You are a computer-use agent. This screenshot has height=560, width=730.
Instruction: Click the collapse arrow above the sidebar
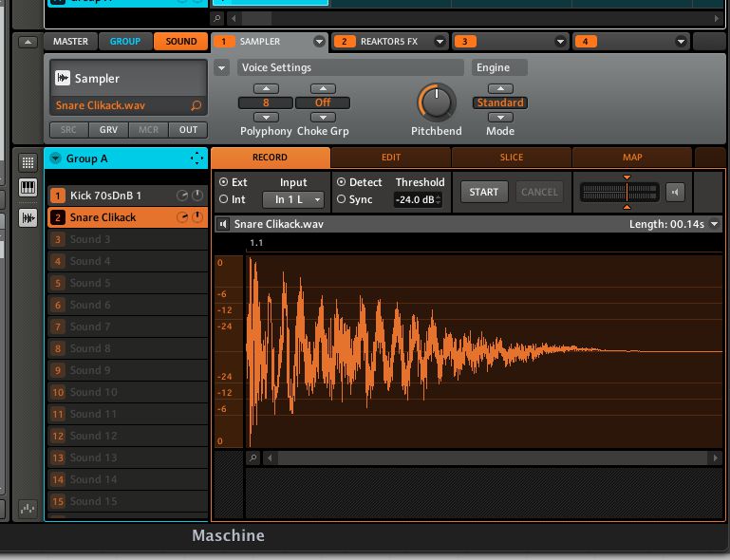28,42
